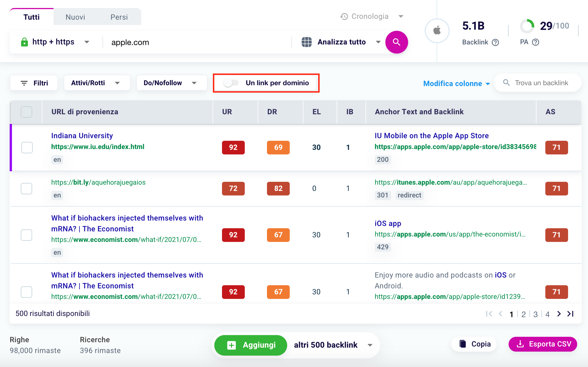Image resolution: width=588 pixels, height=367 pixels.
Task: Open IU Mobile on the Apple App Store link
Action: (431, 136)
